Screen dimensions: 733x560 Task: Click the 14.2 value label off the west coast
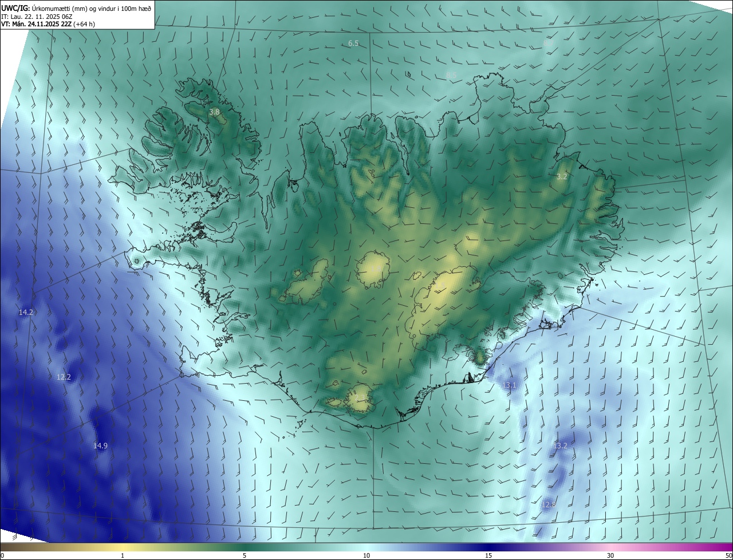click(26, 313)
